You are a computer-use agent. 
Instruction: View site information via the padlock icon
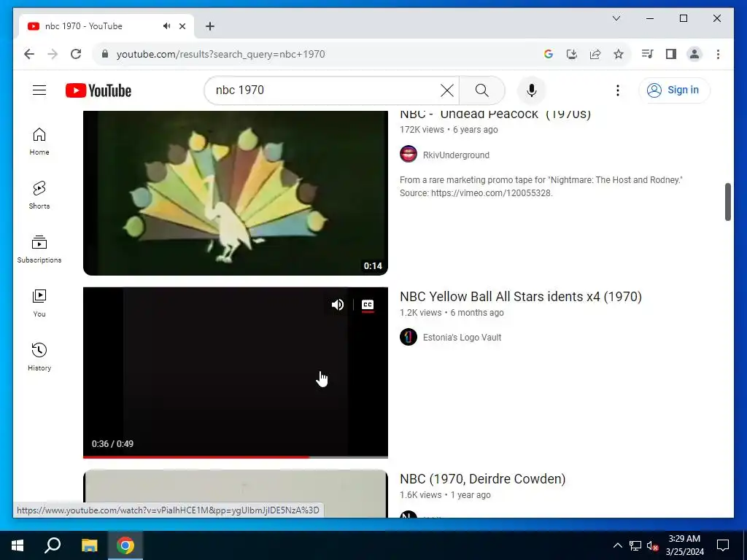tap(105, 54)
